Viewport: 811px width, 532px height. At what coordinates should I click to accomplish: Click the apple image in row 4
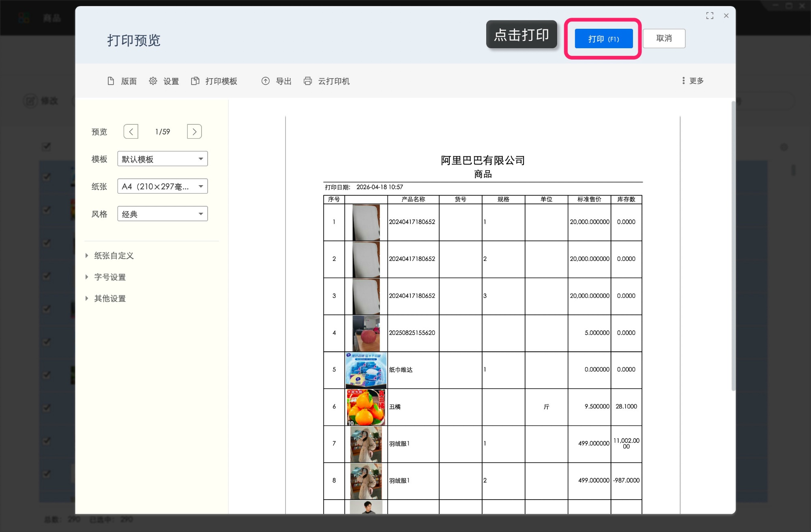click(x=366, y=333)
